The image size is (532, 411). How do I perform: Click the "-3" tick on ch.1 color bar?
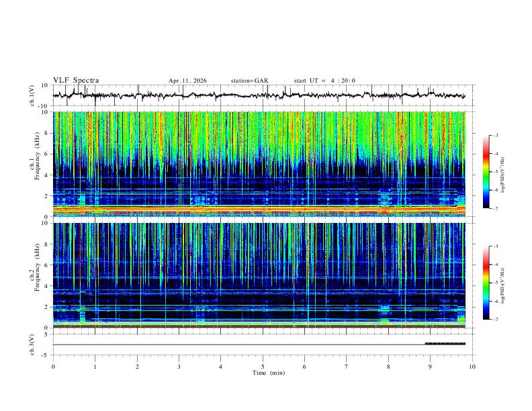(x=495, y=135)
